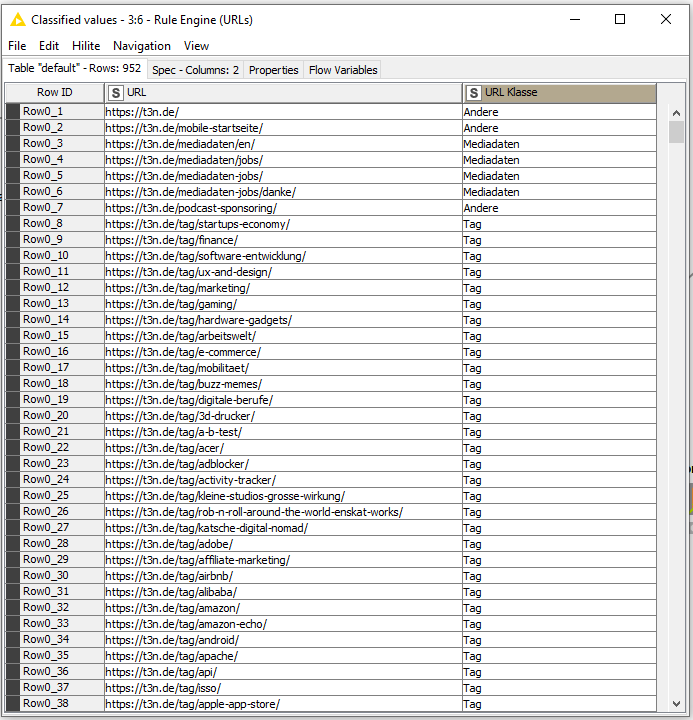Viewport: 693px width, 720px height.
Task: Click the scroll up arrow of vertical scrollbar
Action: (x=676, y=113)
